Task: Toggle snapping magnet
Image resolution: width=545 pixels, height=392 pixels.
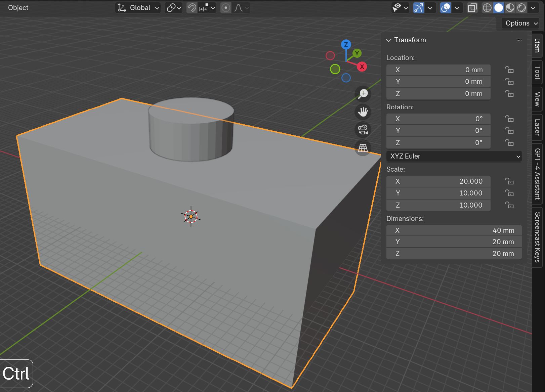Action: pyautogui.click(x=192, y=8)
